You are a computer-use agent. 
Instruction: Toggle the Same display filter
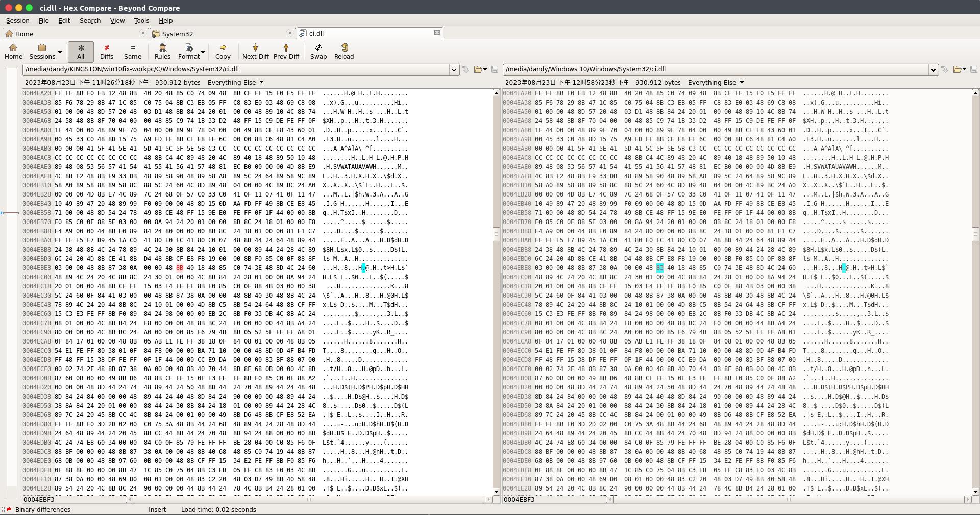tap(132, 51)
